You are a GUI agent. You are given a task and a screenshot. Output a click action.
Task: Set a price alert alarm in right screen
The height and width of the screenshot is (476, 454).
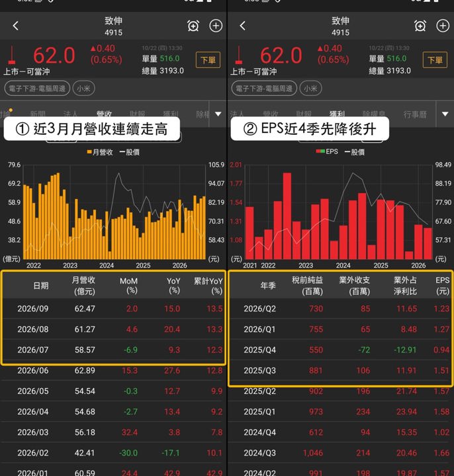[x=420, y=26]
